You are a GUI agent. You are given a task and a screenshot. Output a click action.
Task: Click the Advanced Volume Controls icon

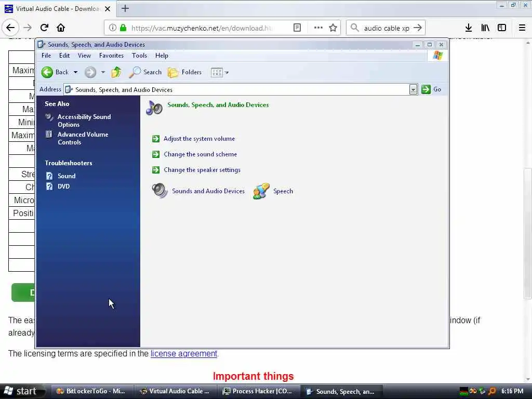coord(49,135)
